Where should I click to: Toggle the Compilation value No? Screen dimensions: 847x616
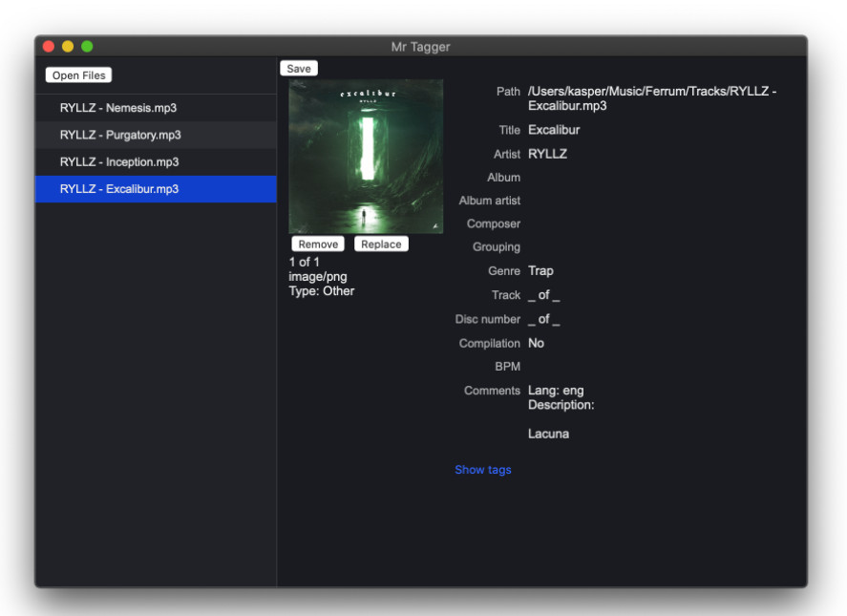tap(536, 343)
